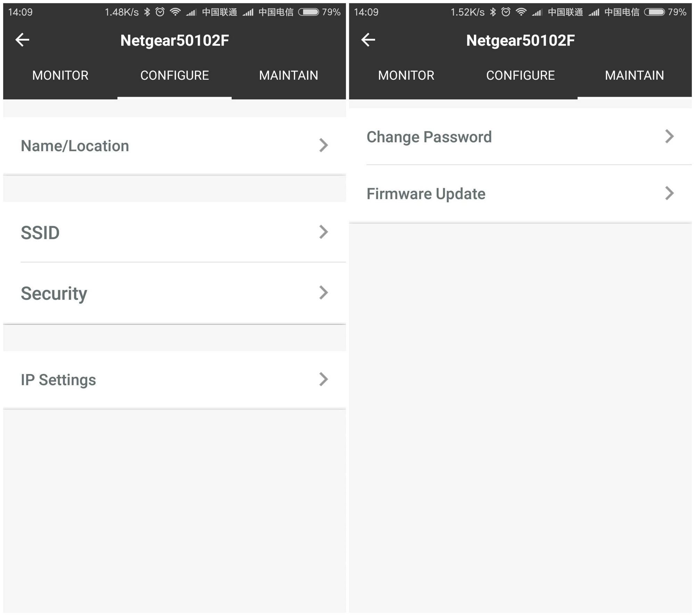Switch to CONFIGURE tab on right screen
Image resolution: width=695 pixels, height=616 pixels.
[x=520, y=75]
